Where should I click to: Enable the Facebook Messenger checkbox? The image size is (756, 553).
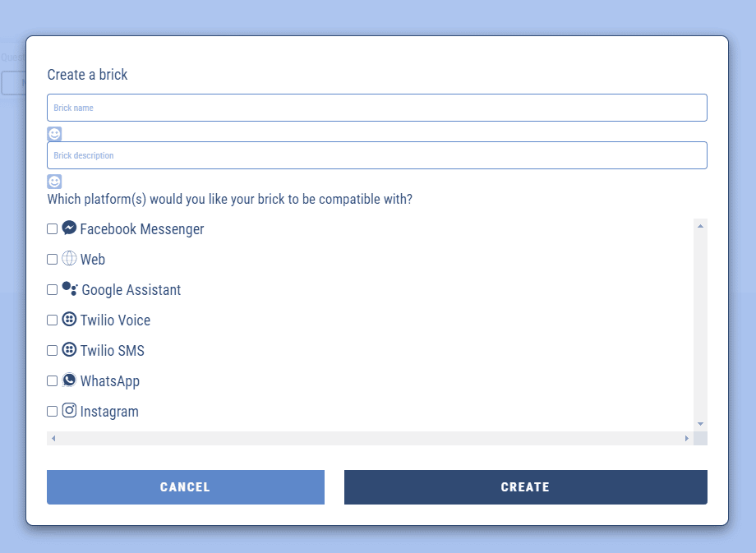pyautogui.click(x=53, y=229)
